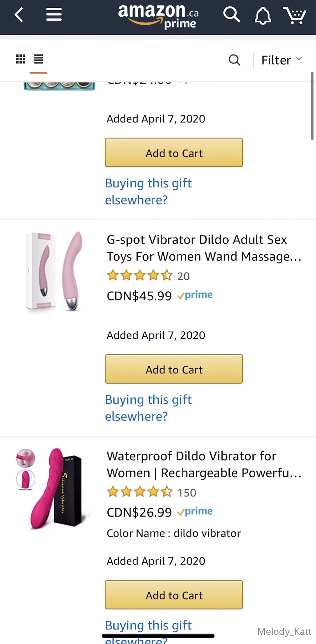Tap the back arrow icon
Image resolution: width=316 pixels, height=644 pixels.
tap(19, 15)
